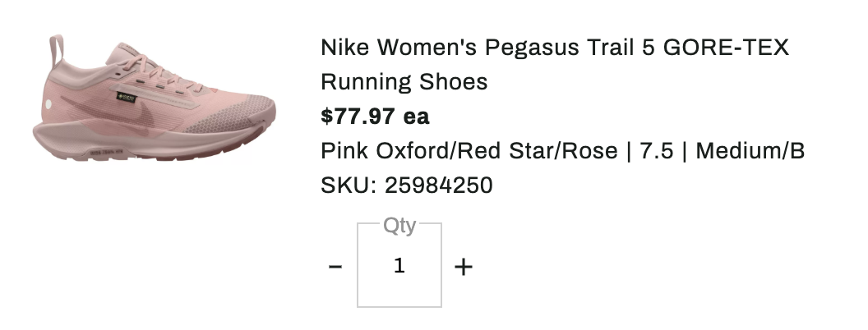This screenshot has height=330, width=868.
Task: Increment quantity with the + stepper
Action: (464, 267)
